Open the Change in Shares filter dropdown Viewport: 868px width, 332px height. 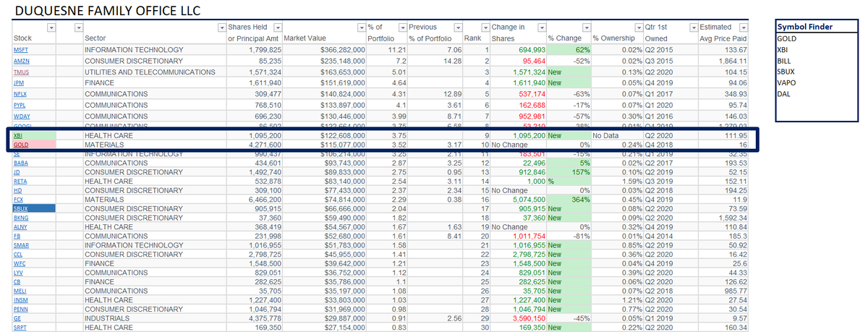[540, 27]
